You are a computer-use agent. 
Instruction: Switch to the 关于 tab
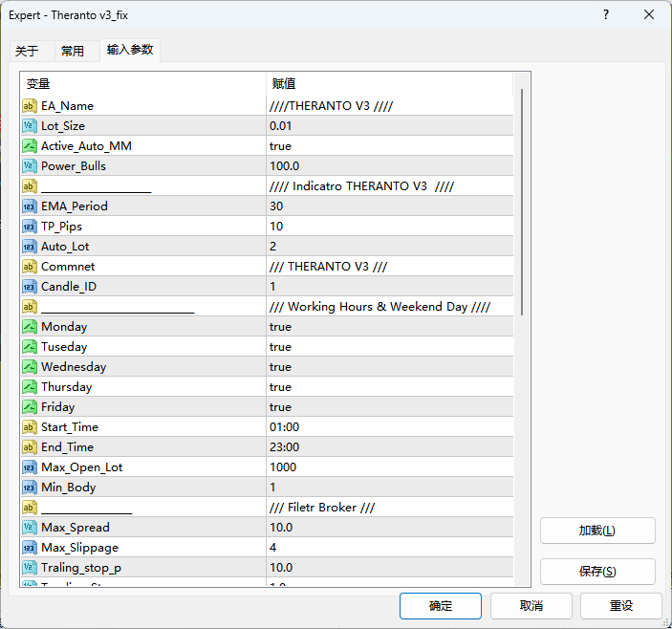tap(27, 52)
